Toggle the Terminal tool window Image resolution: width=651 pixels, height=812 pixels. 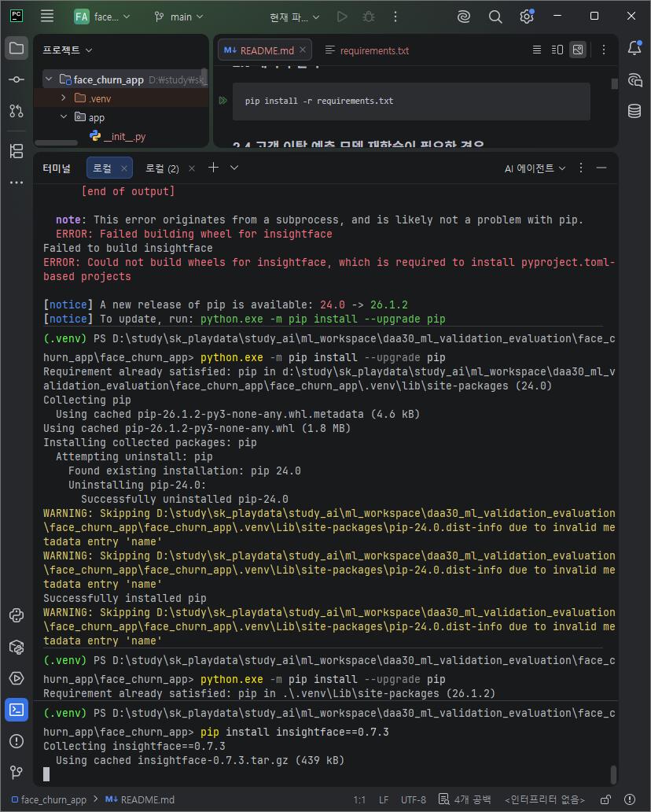(x=17, y=710)
